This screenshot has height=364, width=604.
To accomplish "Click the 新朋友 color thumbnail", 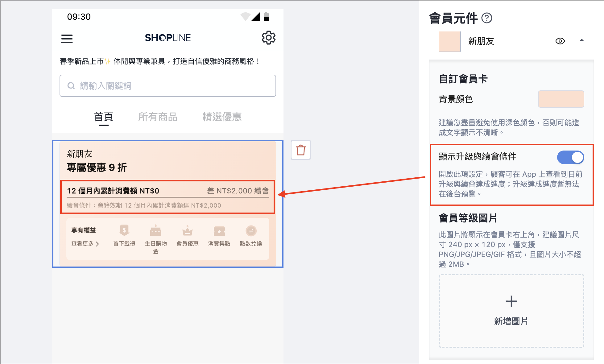I will [x=449, y=41].
